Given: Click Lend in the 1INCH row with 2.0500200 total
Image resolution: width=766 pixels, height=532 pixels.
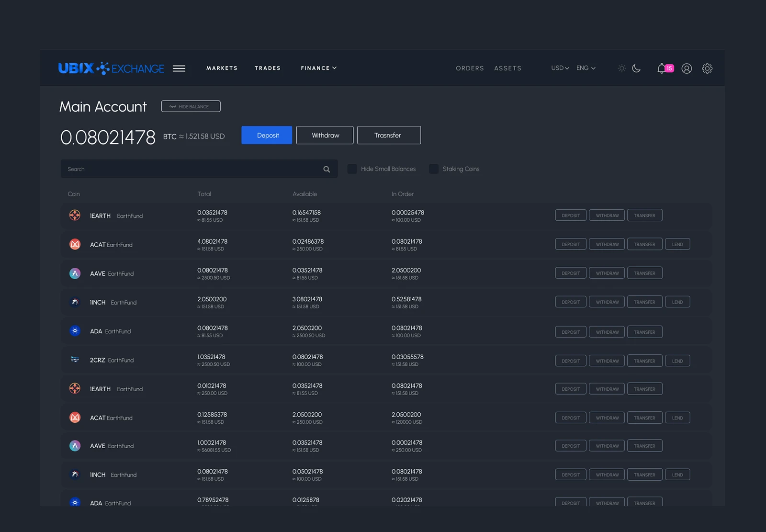Looking at the screenshot, I should (x=677, y=302).
